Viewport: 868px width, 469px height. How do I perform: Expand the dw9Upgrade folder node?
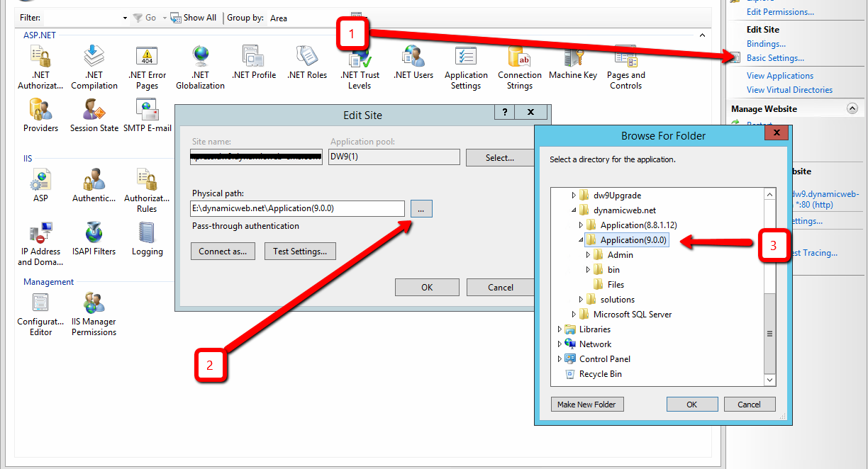(x=574, y=195)
